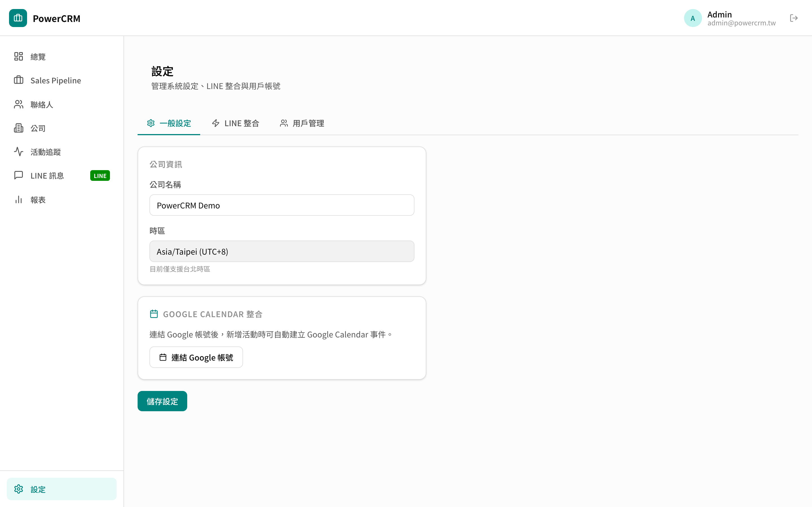812x507 pixels.
Task: Click the PowerCRM briefcase logo icon
Action: 18,18
